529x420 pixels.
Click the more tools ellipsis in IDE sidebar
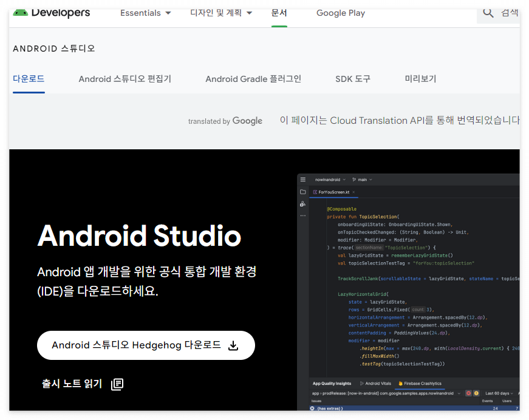[303, 215]
